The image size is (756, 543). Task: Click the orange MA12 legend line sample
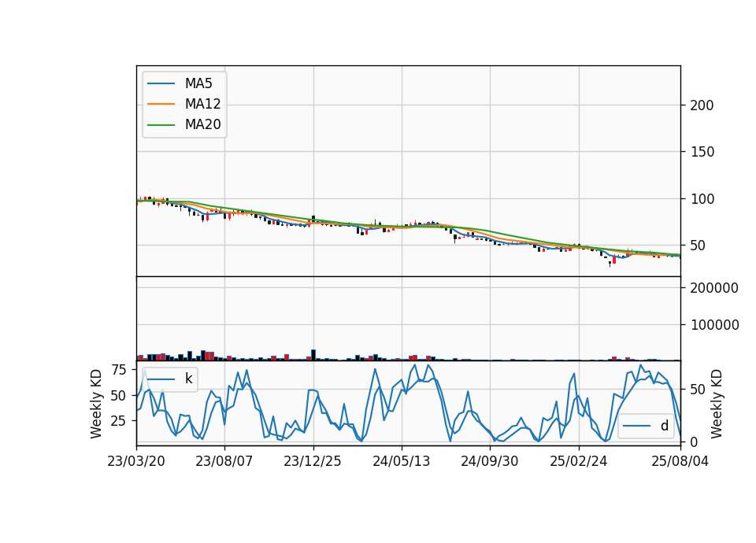(161, 104)
